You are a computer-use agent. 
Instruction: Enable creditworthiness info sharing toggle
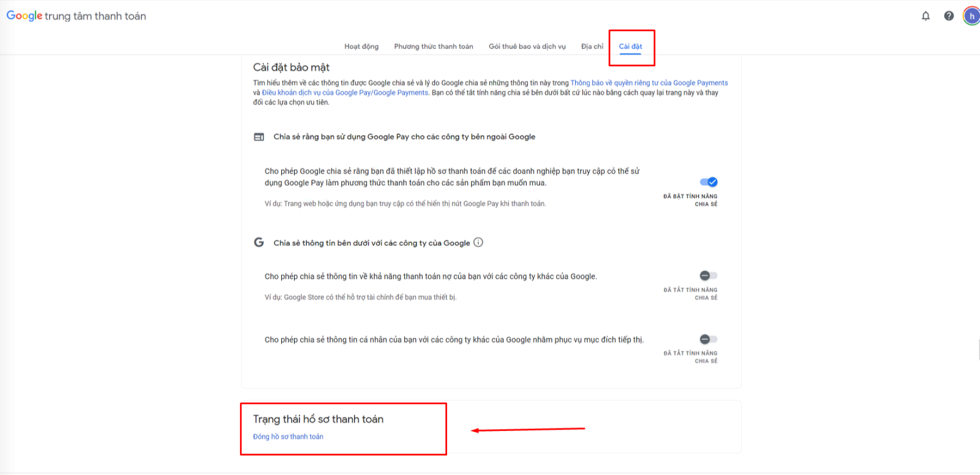click(x=709, y=276)
